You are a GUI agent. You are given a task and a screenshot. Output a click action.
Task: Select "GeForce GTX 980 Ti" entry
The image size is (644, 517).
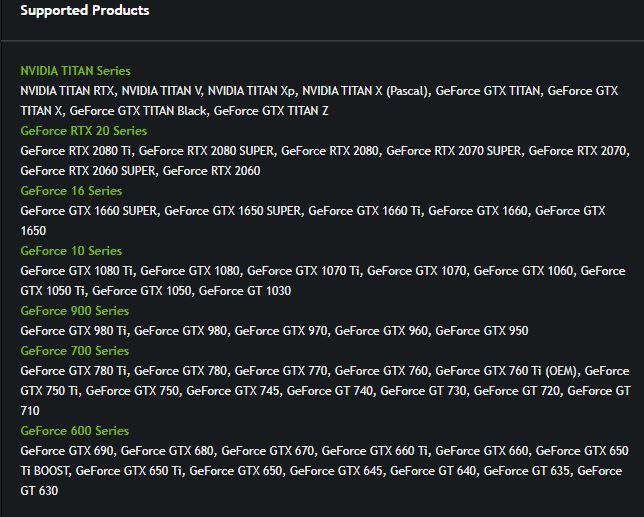(74, 331)
